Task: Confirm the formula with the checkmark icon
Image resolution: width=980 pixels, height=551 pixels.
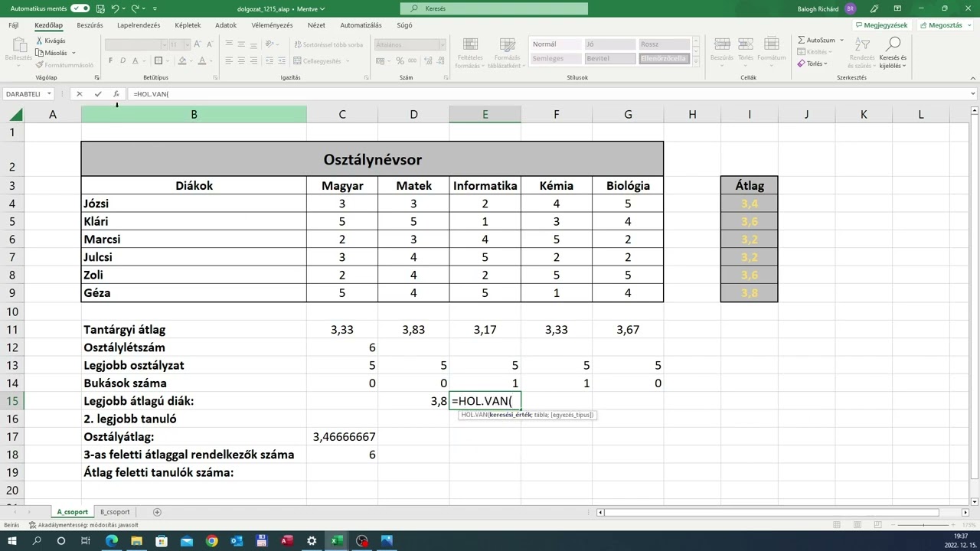Action: point(98,94)
